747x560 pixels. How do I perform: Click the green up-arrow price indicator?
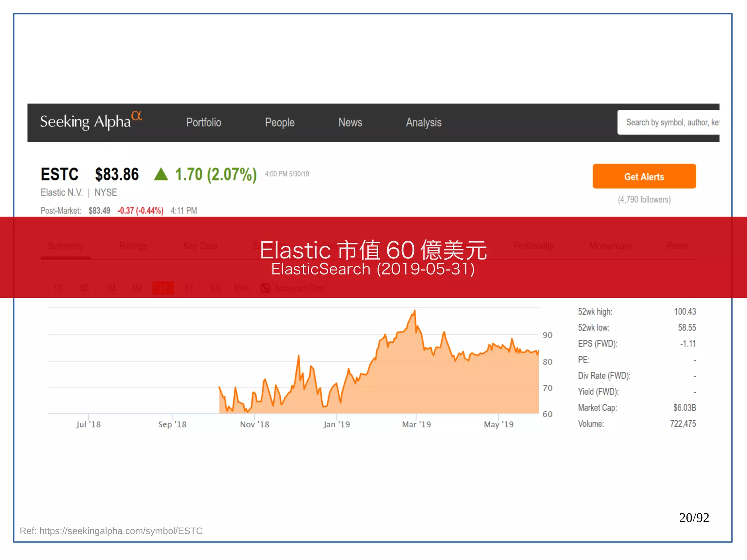pos(161,174)
